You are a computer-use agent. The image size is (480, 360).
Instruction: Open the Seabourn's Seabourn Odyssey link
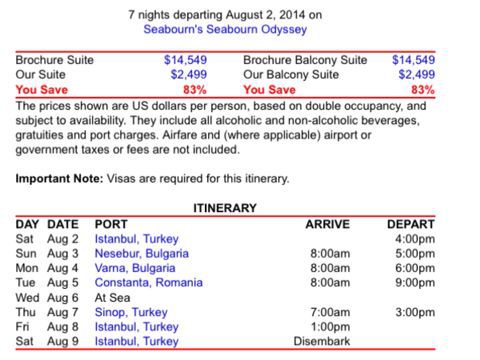225,29
